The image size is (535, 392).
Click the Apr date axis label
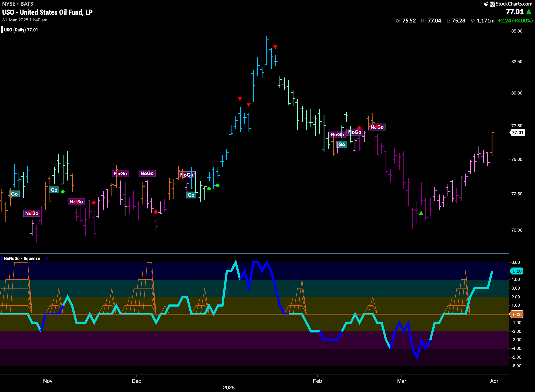click(x=494, y=381)
